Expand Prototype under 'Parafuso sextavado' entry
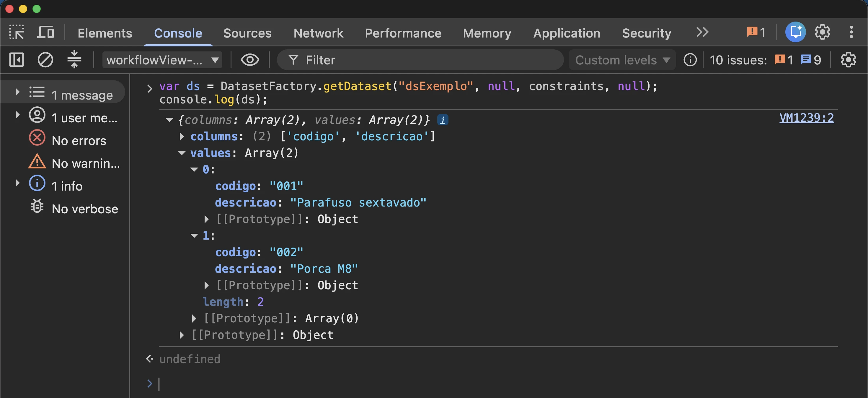 (206, 219)
